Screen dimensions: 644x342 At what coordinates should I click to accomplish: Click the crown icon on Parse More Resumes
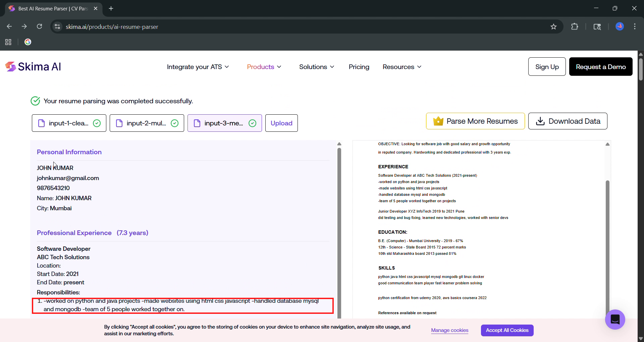click(438, 121)
